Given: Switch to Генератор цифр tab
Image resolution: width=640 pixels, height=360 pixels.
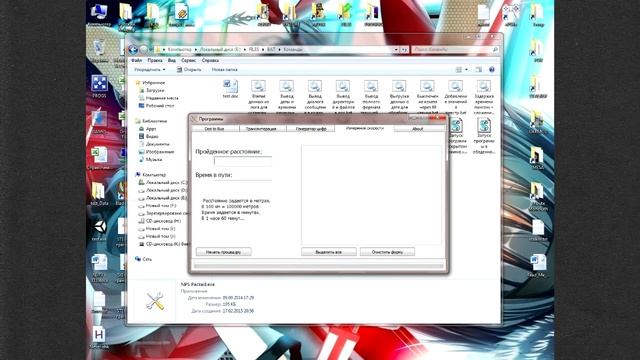Looking at the screenshot, I should pos(311,129).
